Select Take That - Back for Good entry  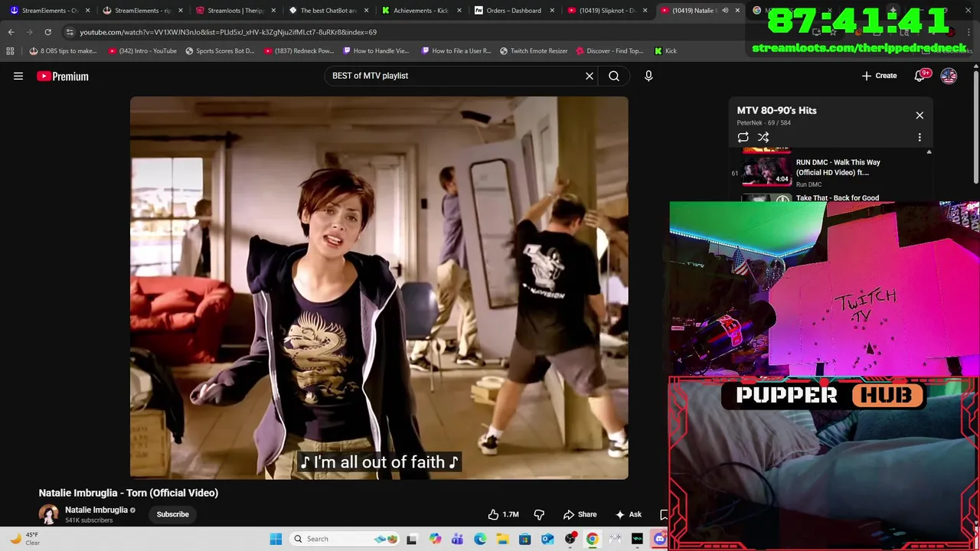[x=838, y=197]
